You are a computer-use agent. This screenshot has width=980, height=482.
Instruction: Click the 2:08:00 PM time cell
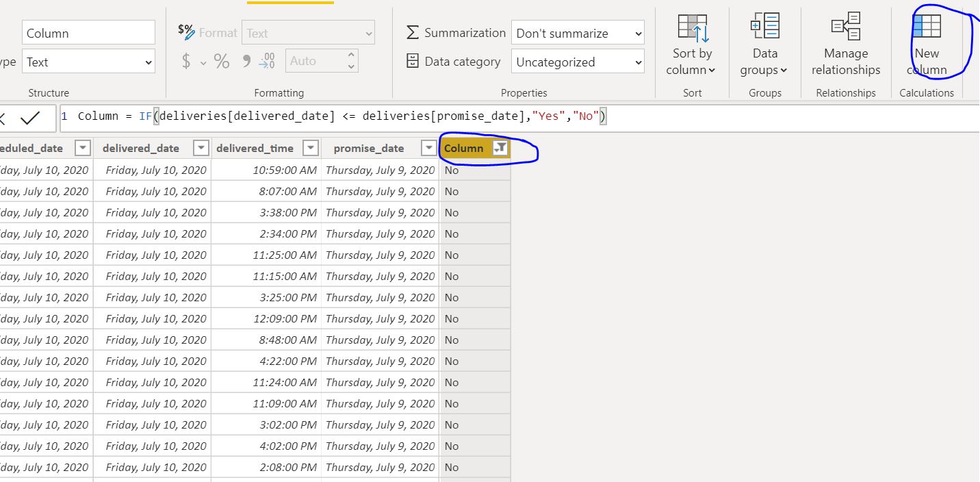click(266, 467)
